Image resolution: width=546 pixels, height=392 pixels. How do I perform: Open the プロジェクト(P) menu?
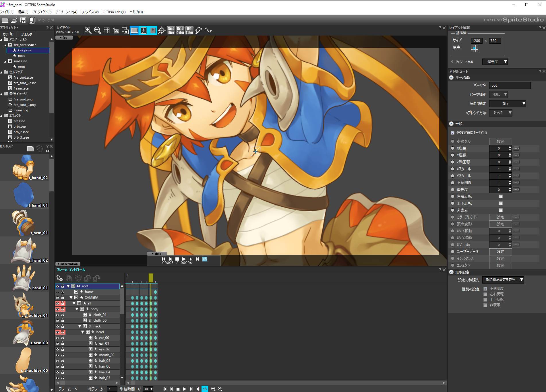[42, 12]
